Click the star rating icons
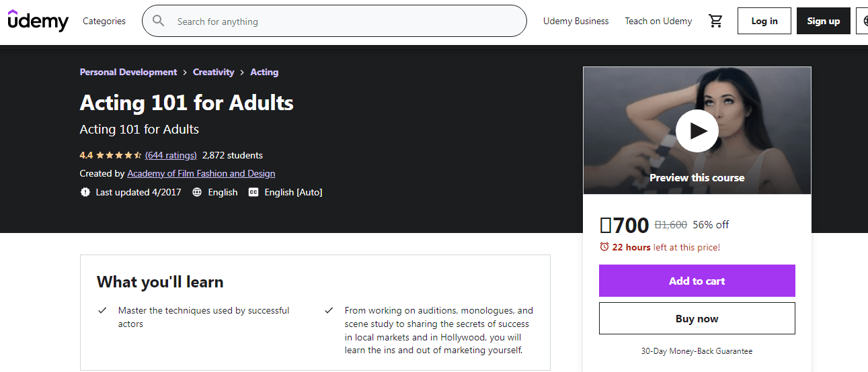This screenshot has height=372, width=868. 118,155
